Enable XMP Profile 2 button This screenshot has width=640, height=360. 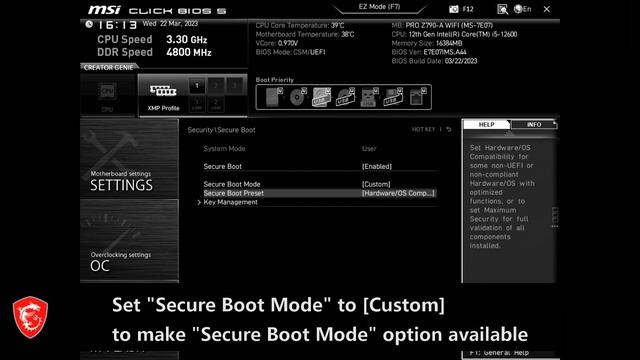(216, 86)
